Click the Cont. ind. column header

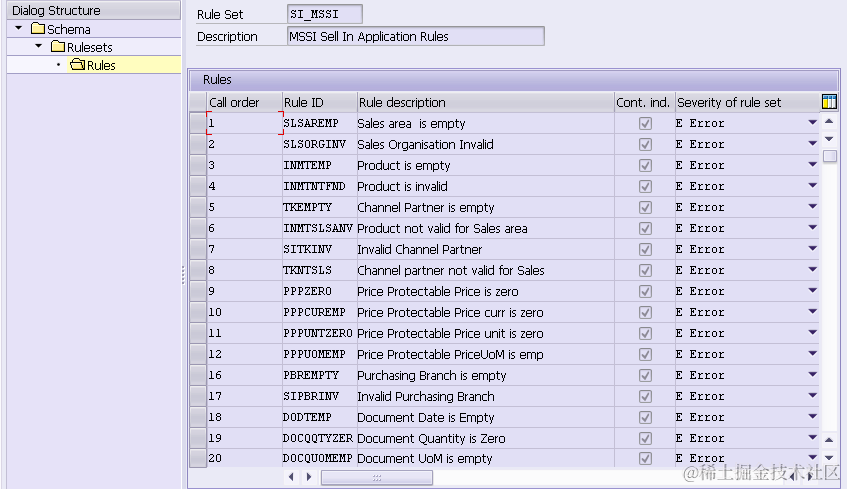644,102
